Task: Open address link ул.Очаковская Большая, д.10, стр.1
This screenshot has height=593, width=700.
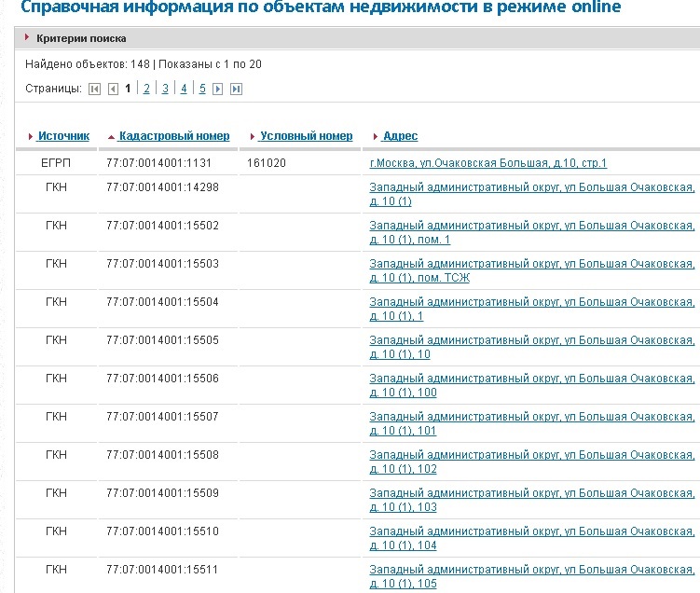Action: coord(488,163)
